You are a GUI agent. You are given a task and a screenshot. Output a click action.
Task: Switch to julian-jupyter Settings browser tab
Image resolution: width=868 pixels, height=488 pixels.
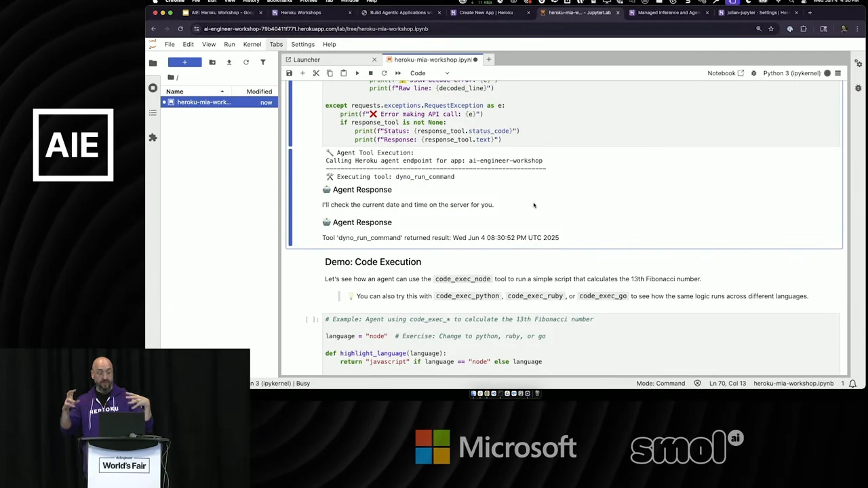(x=757, y=12)
